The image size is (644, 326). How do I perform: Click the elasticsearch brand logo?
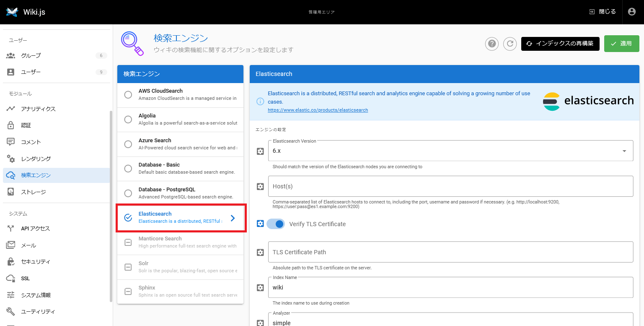[588, 101]
